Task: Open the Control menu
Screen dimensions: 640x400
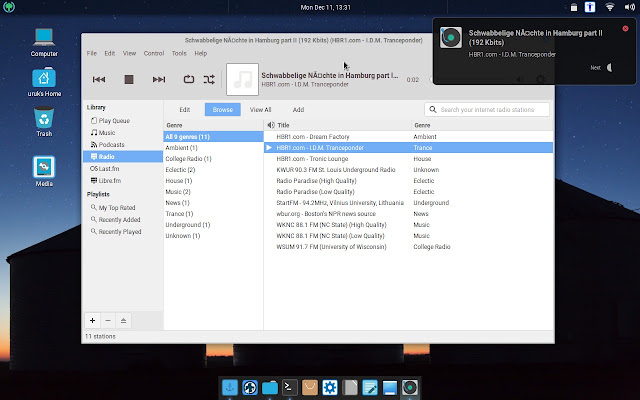Action: point(154,53)
